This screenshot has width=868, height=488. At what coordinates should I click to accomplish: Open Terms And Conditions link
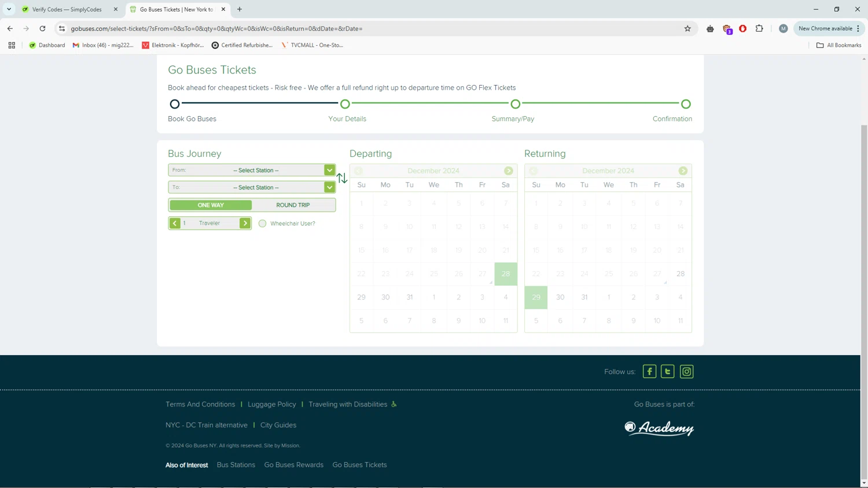pyautogui.click(x=200, y=404)
